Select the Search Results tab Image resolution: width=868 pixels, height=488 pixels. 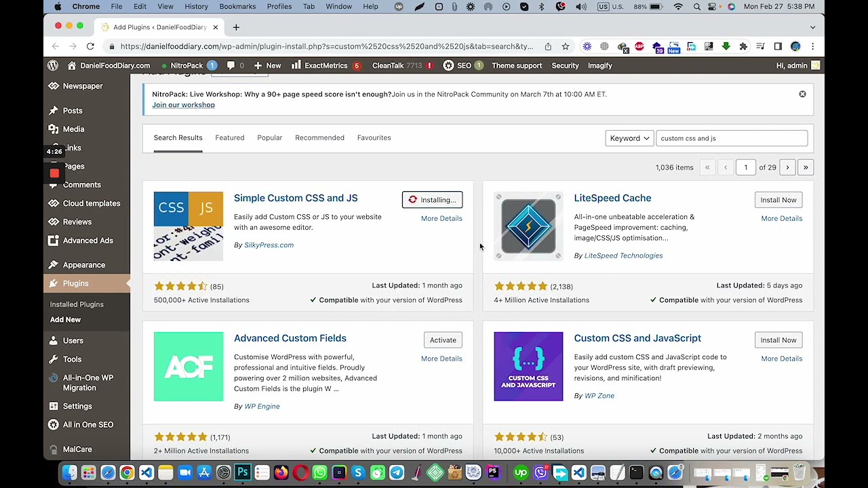coord(178,138)
